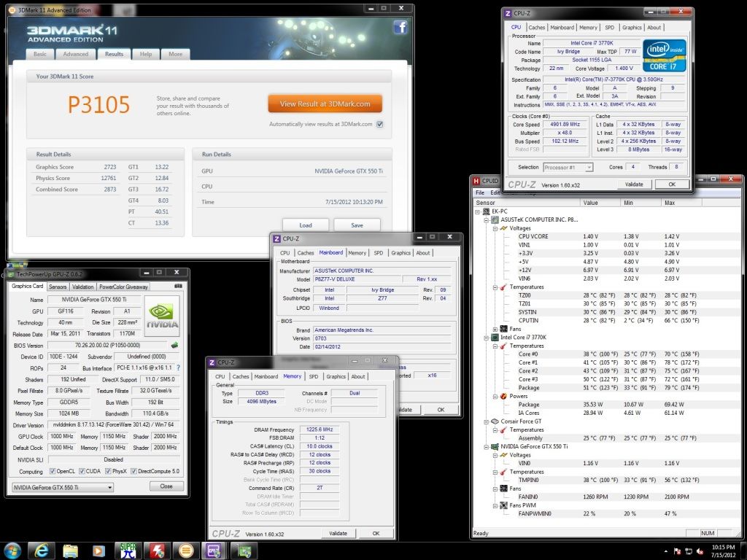Viewport: 747px width, 560px height.
Task: Open the Facebook icon in 3DMark 11
Action: click(x=400, y=28)
